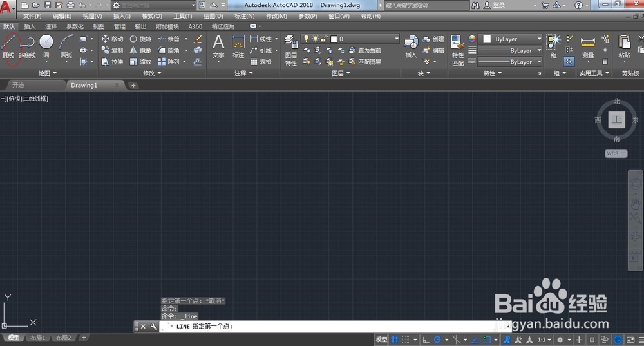
Task: Activate the 阵列 (Array) command
Action: (x=169, y=62)
